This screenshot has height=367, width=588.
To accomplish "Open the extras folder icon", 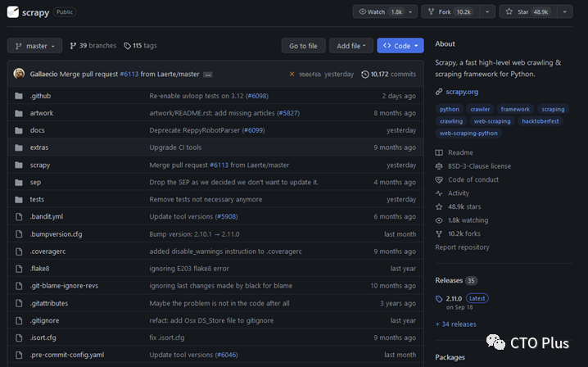I will click(19, 147).
